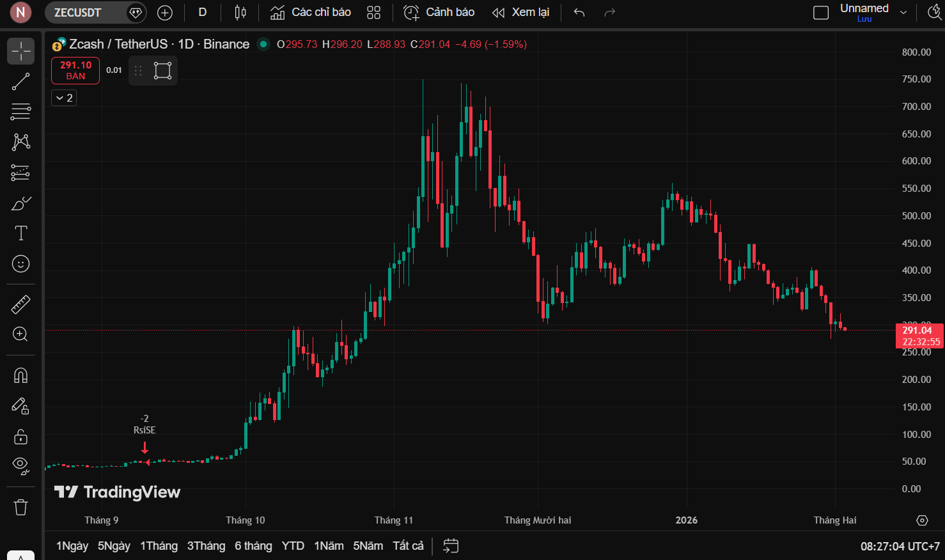Image resolution: width=945 pixels, height=560 pixels.
Task: Open the indicator templates grid icon
Action: tap(374, 13)
